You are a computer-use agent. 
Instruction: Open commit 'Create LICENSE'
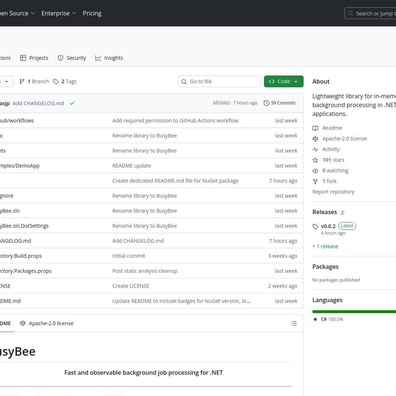[130, 286]
